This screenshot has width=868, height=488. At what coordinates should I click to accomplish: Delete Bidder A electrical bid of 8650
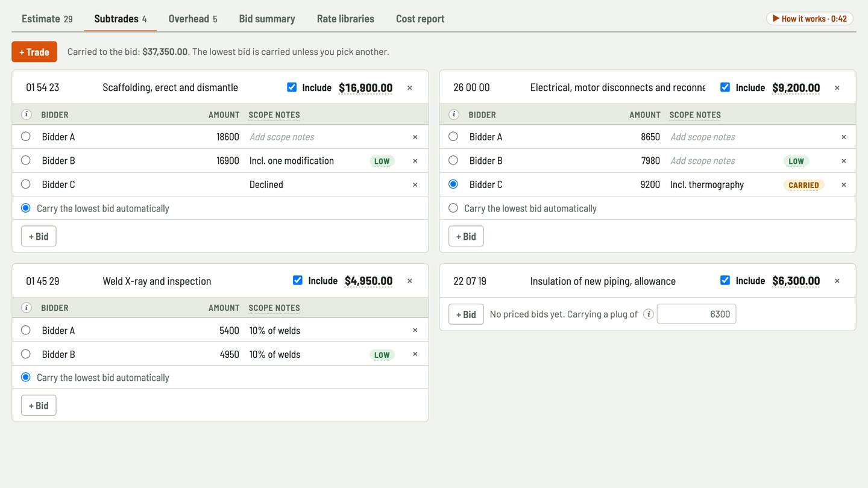pyautogui.click(x=844, y=137)
